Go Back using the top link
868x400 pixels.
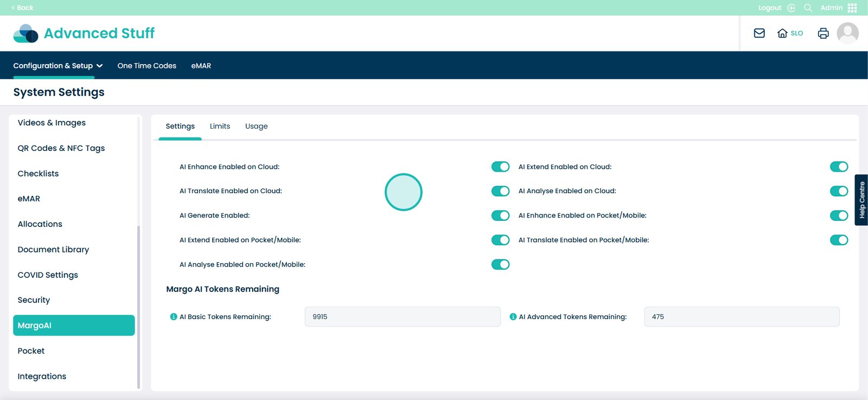[22, 8]
